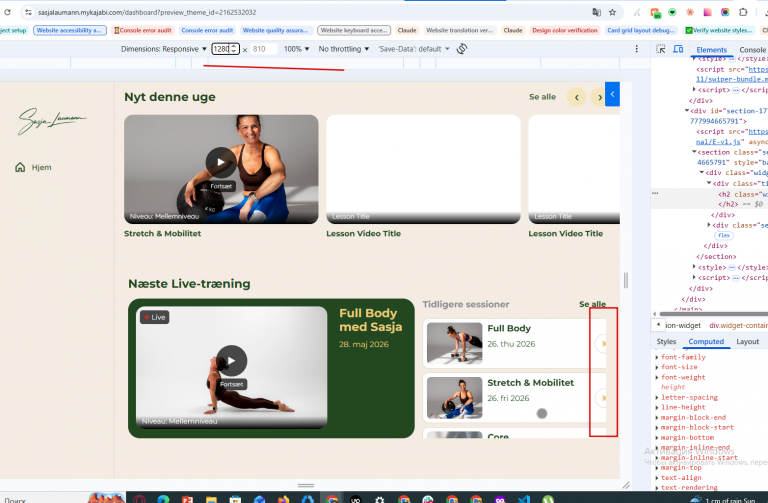This screenshot has width=768, height=503.
Task: Open the 100% zoom dropdown
Action: (x=296, y=49)
